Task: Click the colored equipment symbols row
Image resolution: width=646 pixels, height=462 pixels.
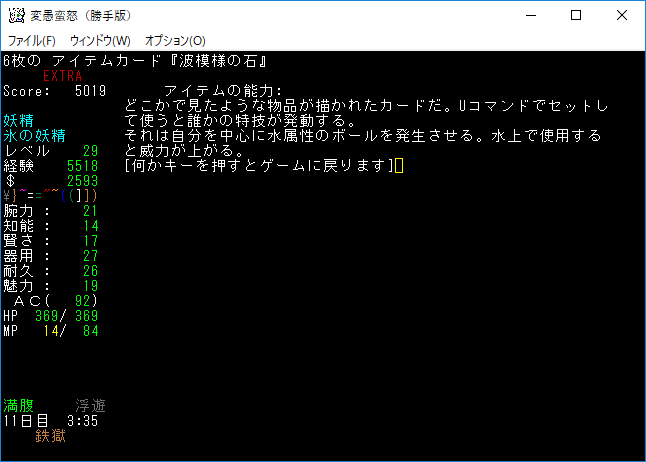Action: [x=50, y=196]
